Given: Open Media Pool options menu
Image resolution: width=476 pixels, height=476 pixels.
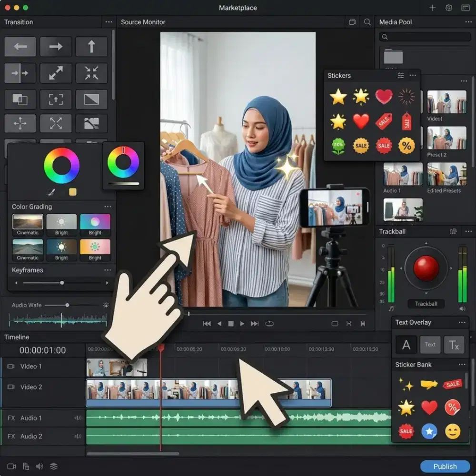Looking at the screenshot, I should [468, 22].
